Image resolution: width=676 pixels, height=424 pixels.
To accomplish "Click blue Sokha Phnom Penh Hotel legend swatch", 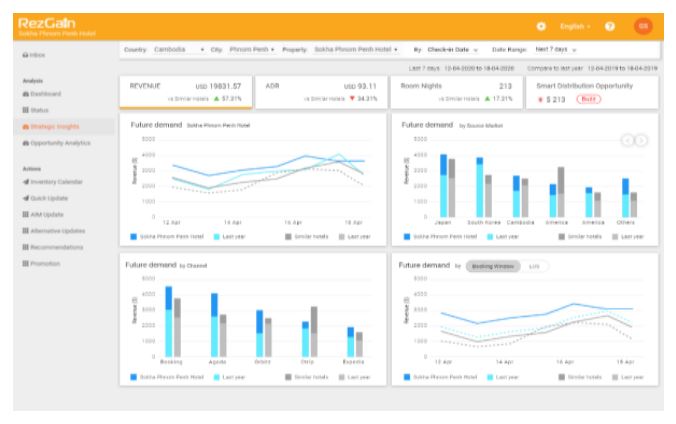I will point(135,236).
